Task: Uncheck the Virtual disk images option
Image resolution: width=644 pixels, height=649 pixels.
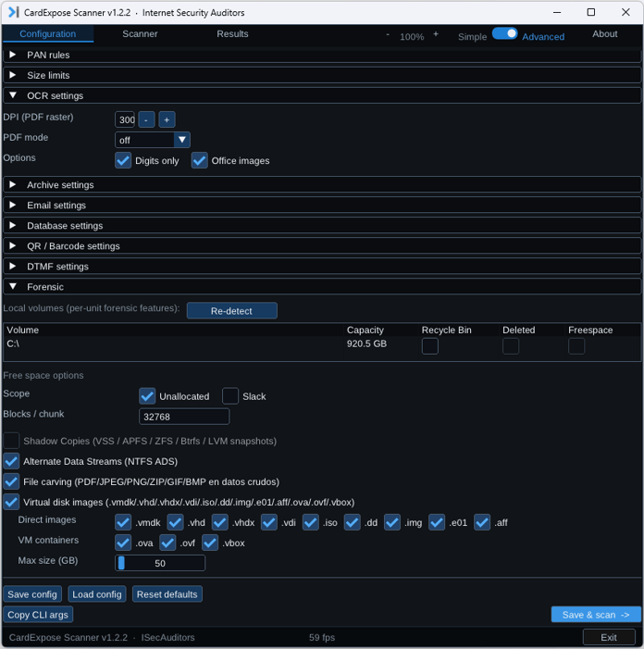Action: pyautogui.click(x=11, y=502)
